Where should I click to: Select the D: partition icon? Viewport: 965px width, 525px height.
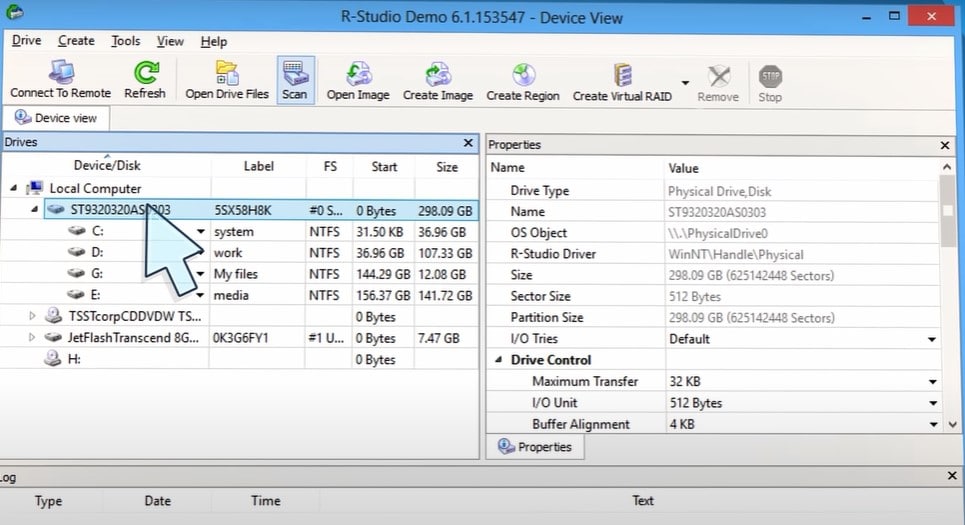click(76, 252)
